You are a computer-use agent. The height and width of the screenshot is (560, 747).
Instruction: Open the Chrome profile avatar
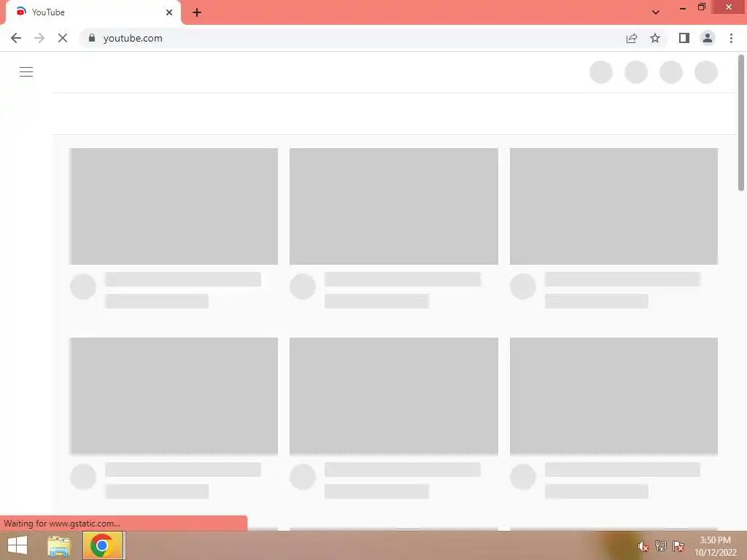click(708, 38)
